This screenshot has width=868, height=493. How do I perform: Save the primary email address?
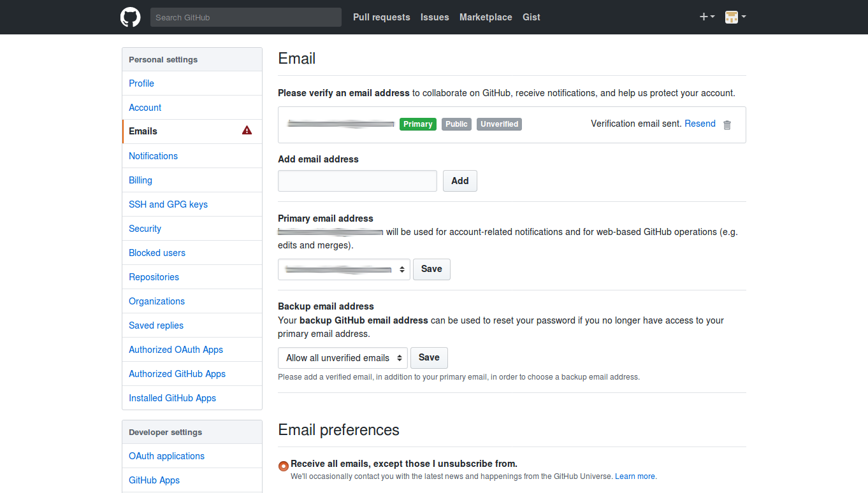point(431,269)
